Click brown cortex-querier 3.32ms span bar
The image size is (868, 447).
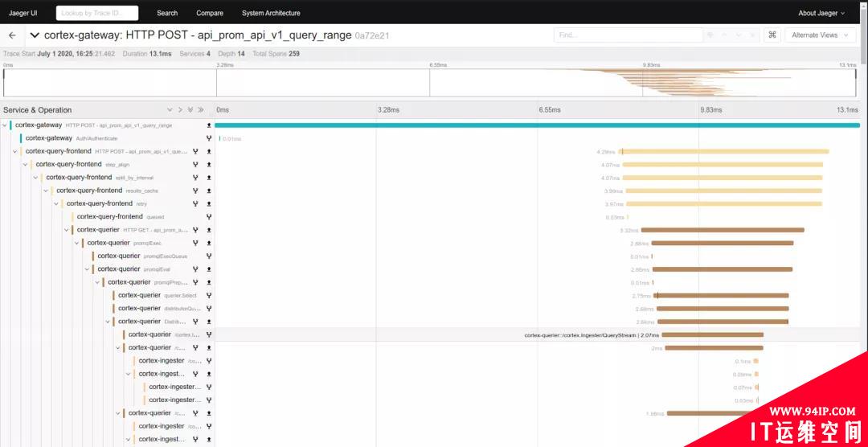[723, 230]
